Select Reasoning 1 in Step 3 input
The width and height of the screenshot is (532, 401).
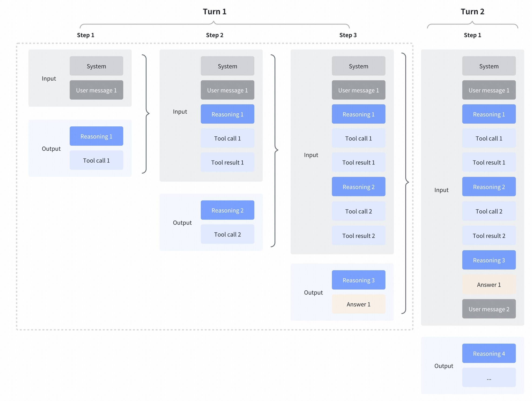click(358, 114)
